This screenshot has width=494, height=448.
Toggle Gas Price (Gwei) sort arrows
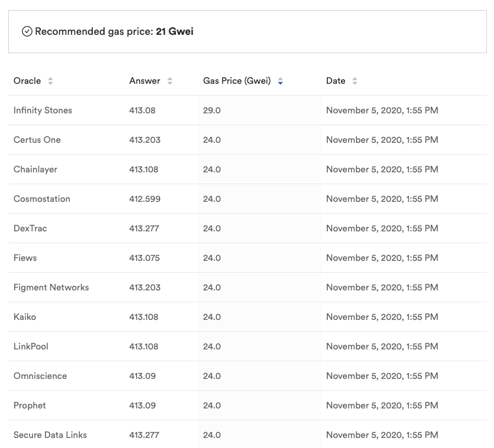coord(281,81)
